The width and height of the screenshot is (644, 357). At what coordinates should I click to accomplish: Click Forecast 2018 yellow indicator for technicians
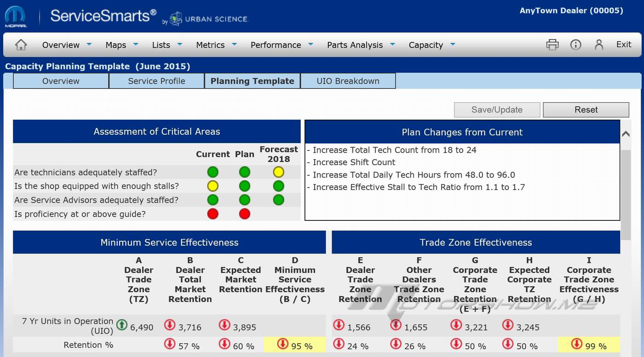point(278,172)
